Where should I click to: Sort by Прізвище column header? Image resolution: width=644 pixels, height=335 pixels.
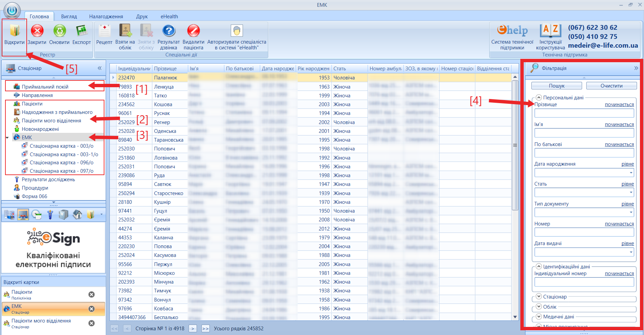click(x=170, y=69)
